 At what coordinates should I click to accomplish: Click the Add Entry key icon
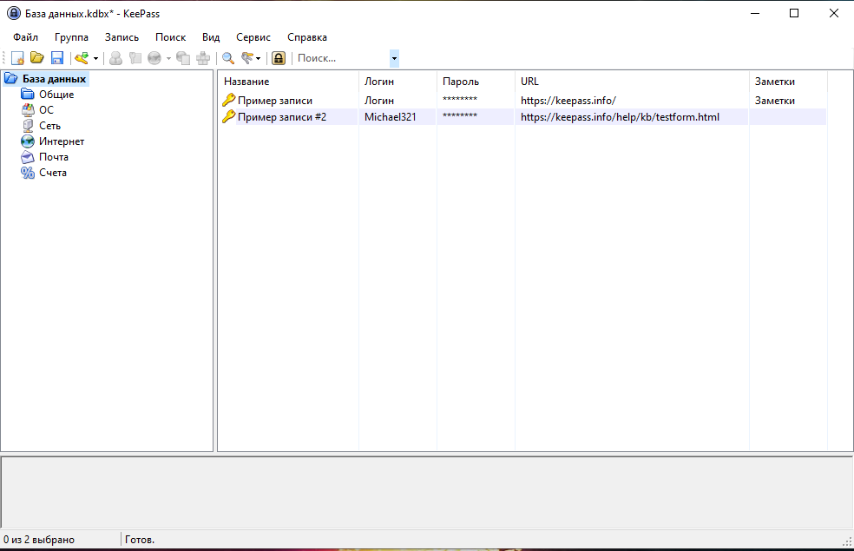pyautogui.click(x=82, y=58)
